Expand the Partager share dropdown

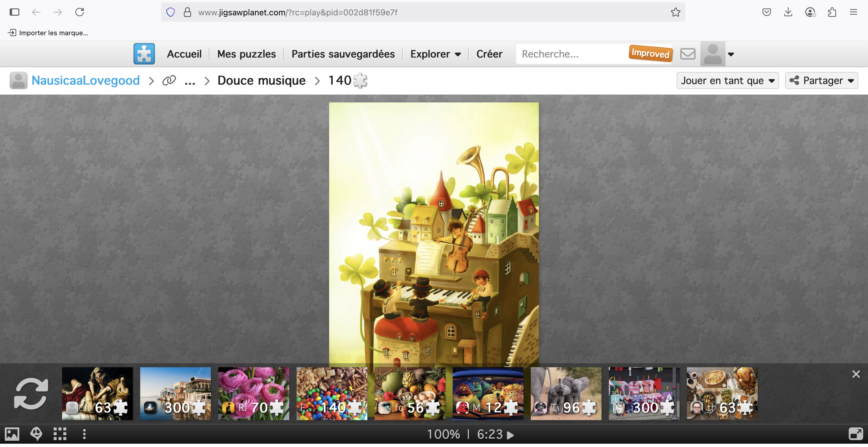click(x=821, y=80)
